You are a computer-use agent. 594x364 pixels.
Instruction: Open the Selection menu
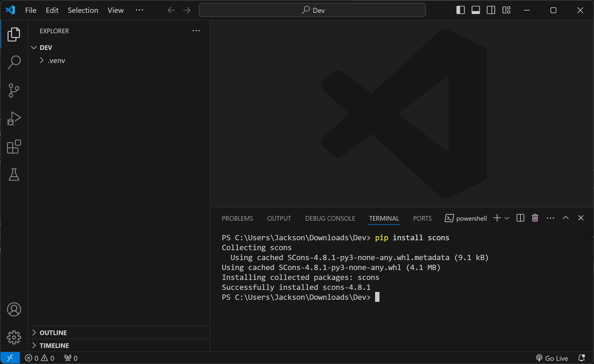coord(83,10)
